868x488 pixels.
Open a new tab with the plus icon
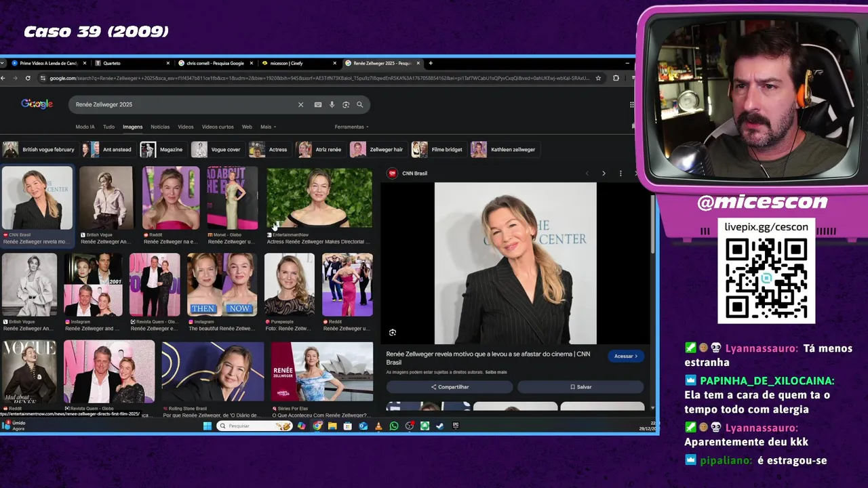(431, 63)
